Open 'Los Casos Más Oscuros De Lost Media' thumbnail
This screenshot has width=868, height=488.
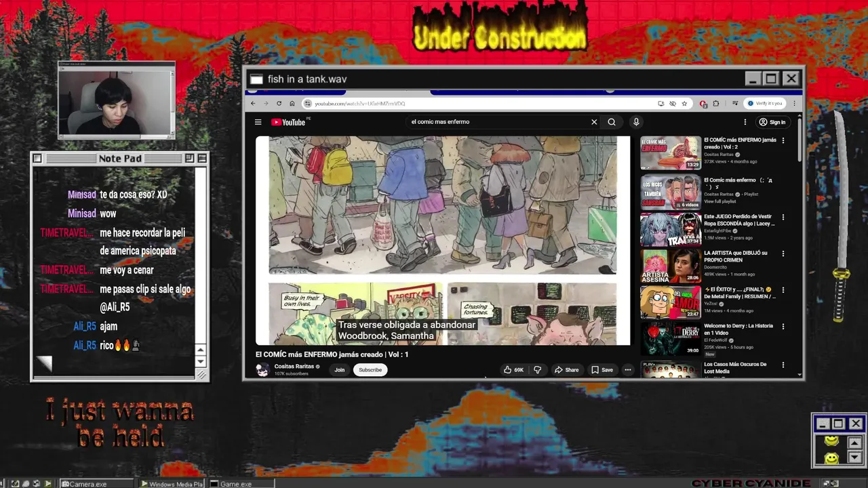(671, 370)
